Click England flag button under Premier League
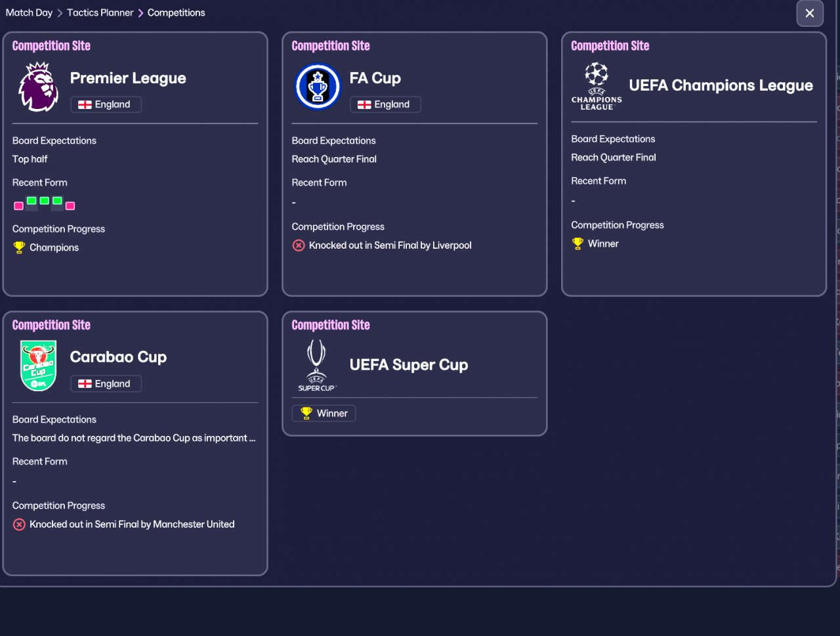Image resolution: width=840 pixels, height=636 pixels. point(106,104)
